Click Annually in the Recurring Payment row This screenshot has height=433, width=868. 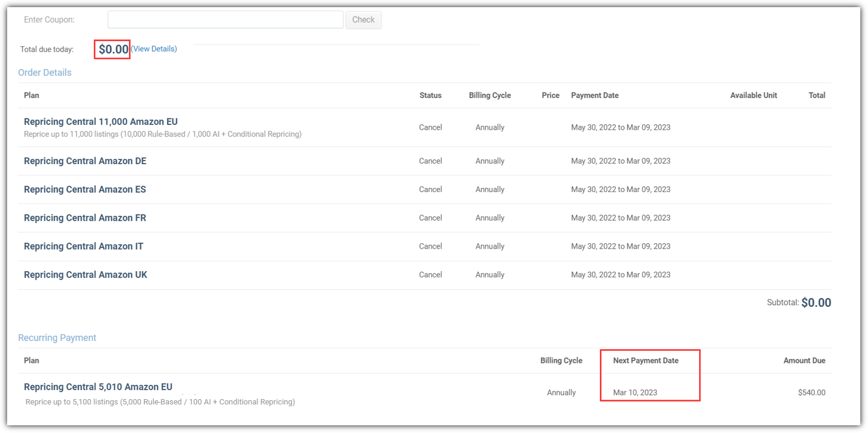click(561, 393)
